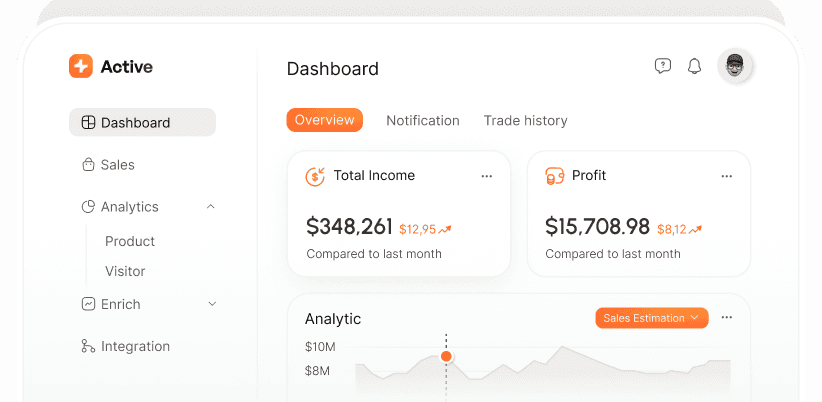
Task: Click the orange chart data point marker
Action: click(x=446, y=356)
